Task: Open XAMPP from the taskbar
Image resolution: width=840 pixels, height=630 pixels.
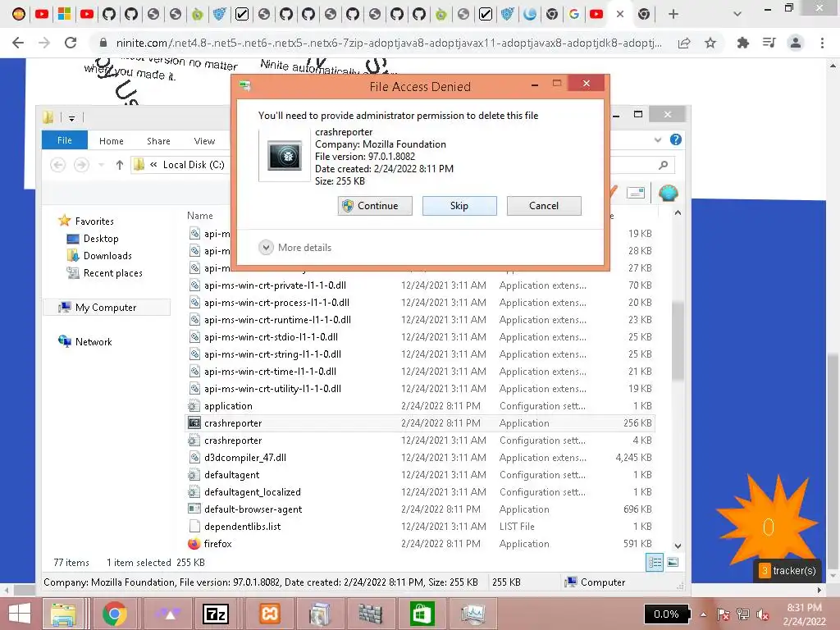Action: click(x=269, y=614)
